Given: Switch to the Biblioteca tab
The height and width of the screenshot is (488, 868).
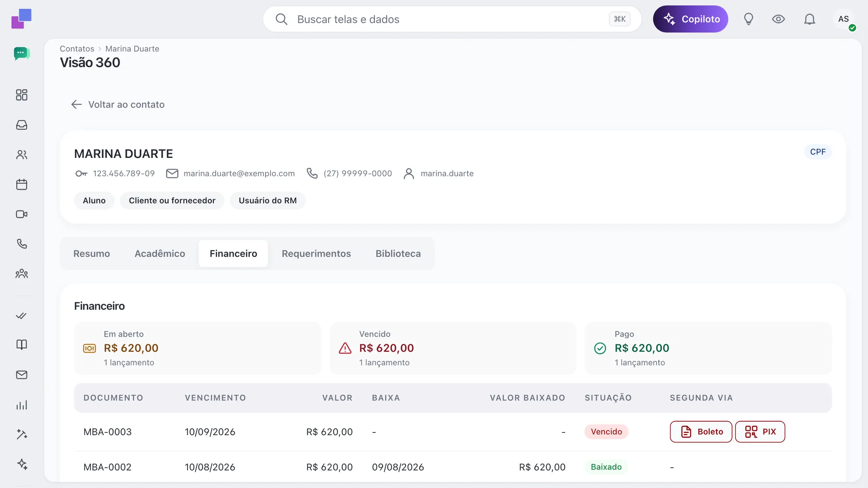Looking at the screenshot, I should click(398, 254).
